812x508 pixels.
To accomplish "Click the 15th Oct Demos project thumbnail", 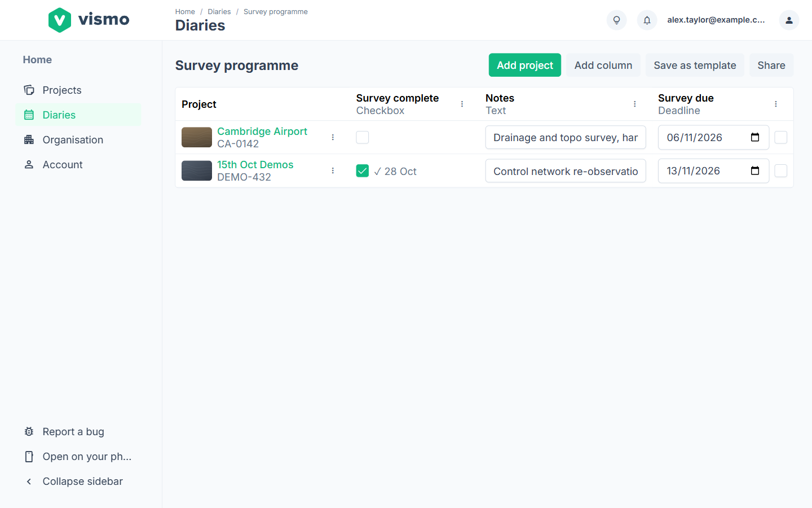I will coord(197,170).
